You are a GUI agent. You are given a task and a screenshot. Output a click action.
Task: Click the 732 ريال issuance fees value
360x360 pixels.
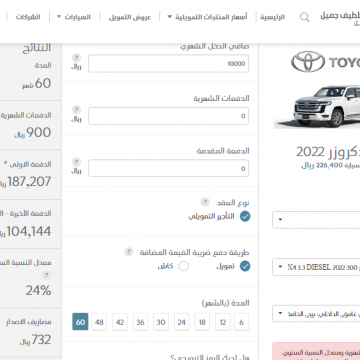(x=35, y=340)
